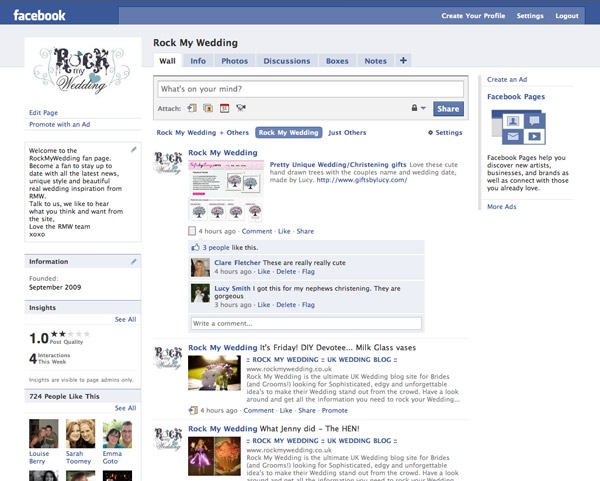Viewport: 600px width, 481px height.
Task: Click Logout in the header
Action: [567, 16]
